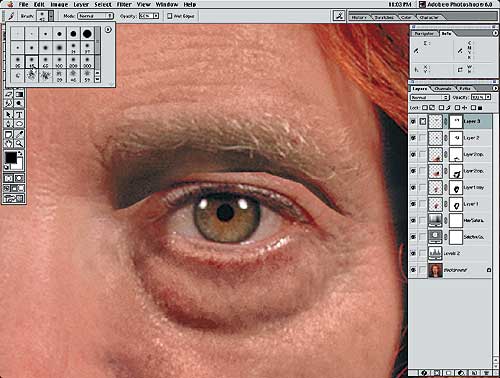Select the Notes tool
Viewport: 500px width, 378px height.
(x=9, y=134)
